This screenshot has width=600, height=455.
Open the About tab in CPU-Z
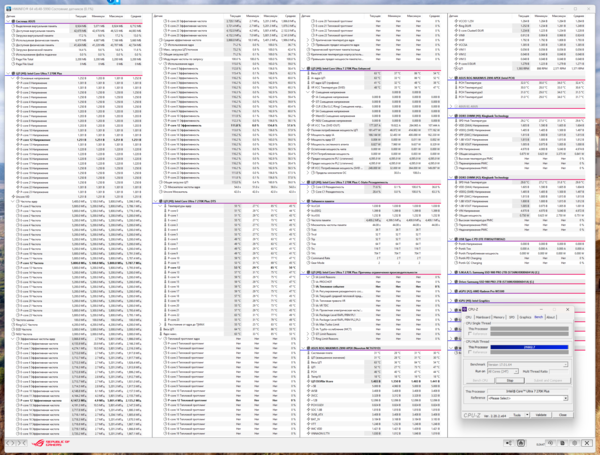pyautogui.click(x=550, y=317)
